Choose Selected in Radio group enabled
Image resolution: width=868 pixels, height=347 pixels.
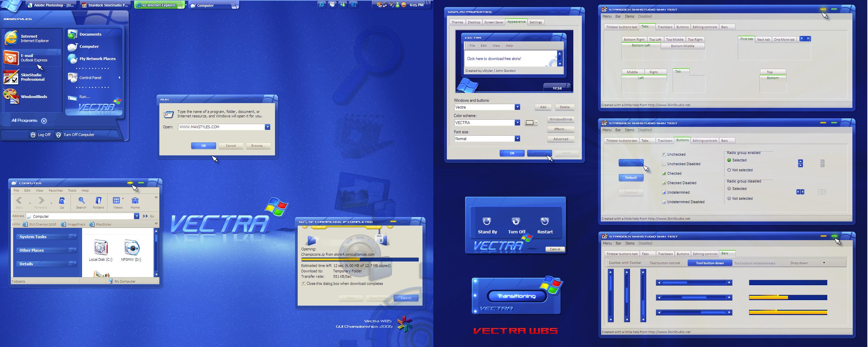pyautogui.click(x=729, y=160)
